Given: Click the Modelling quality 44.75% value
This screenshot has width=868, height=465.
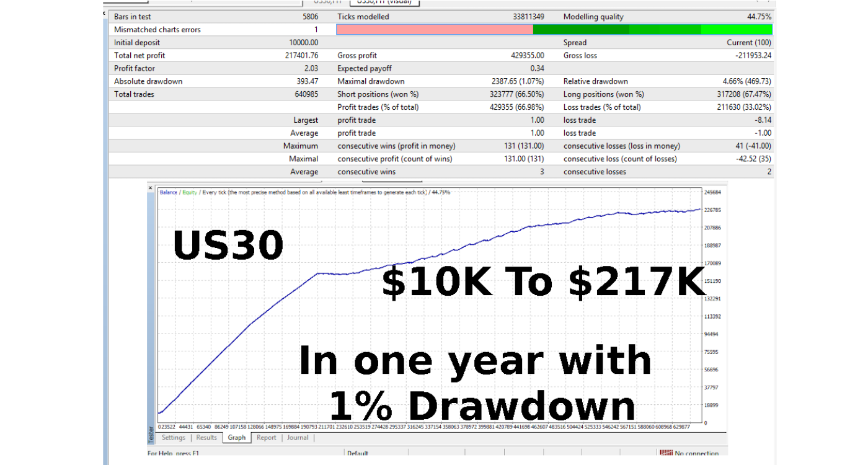Looking at the screenshot, I should click(759, 17).
